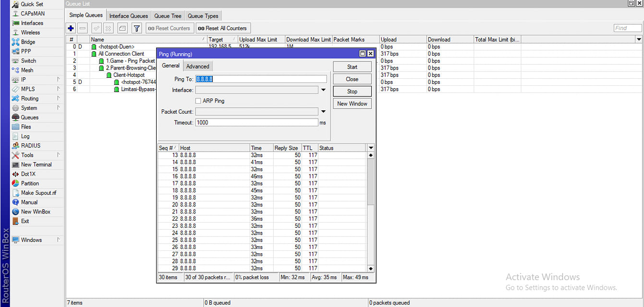Open Partition in sidebar
This screenshot has height=307, width=644.
[30, 183]
